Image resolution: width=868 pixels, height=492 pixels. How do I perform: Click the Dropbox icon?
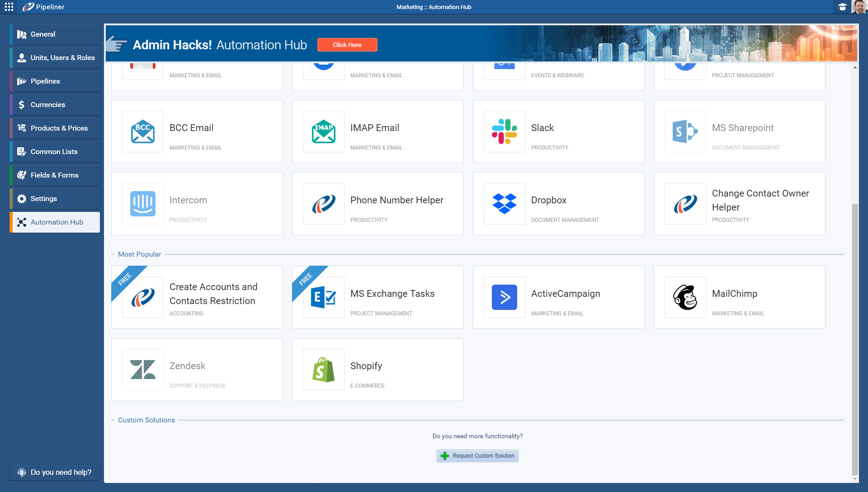[504, 204]
